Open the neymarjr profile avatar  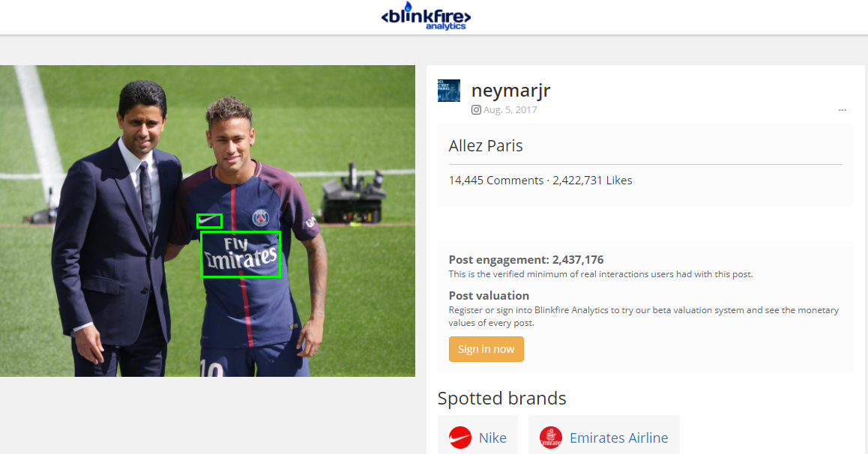pyautogui.click(x=449, y=91)
